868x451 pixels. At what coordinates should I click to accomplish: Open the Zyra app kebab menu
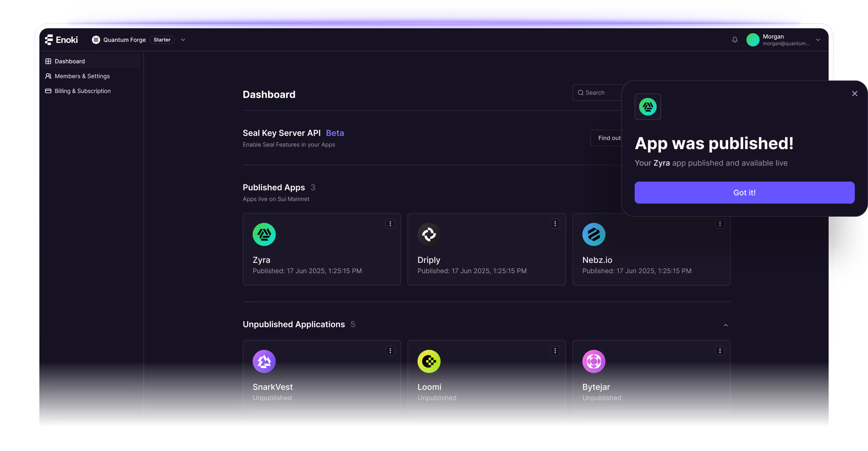tap(390, 224)
